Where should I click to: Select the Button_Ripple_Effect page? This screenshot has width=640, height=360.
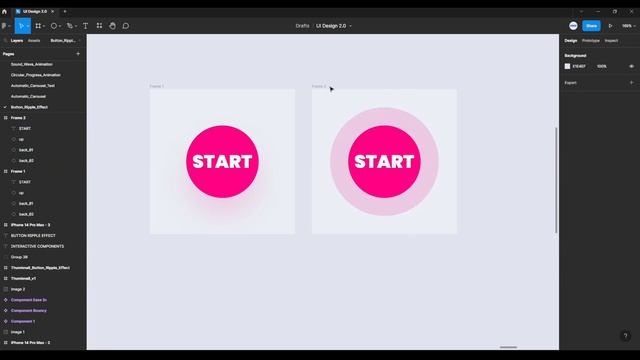tap(29, 107)
